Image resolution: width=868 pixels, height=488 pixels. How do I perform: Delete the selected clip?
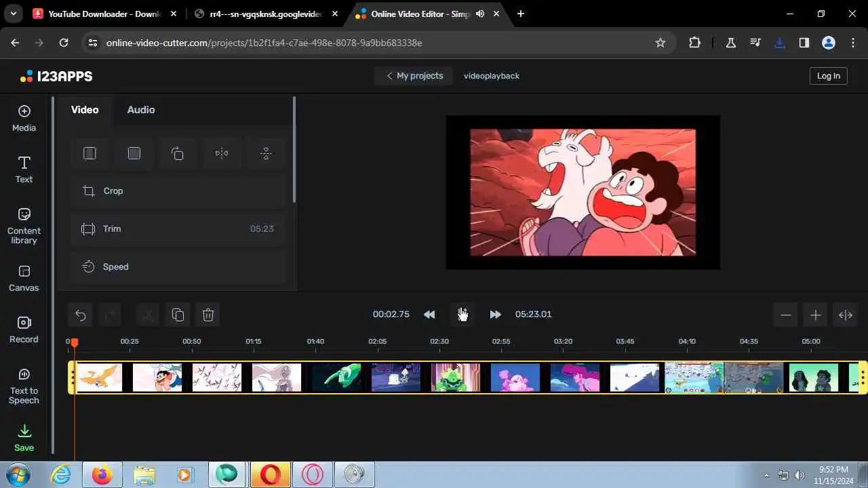tap(208, 314)
